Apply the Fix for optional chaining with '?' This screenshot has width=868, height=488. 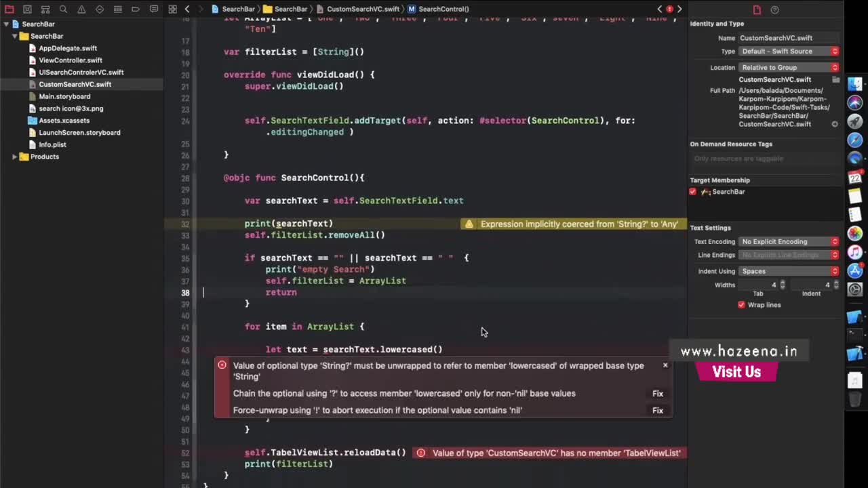tap(658, 394)
